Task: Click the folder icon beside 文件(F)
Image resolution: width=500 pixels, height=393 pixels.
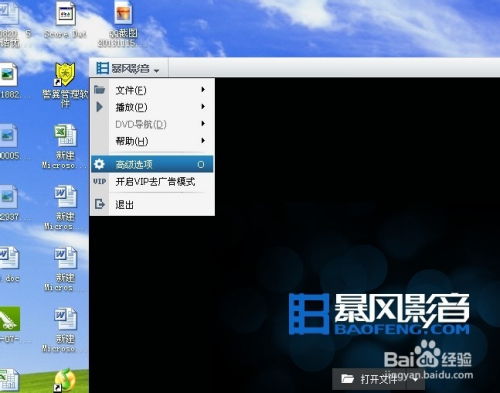Action: 100,90
